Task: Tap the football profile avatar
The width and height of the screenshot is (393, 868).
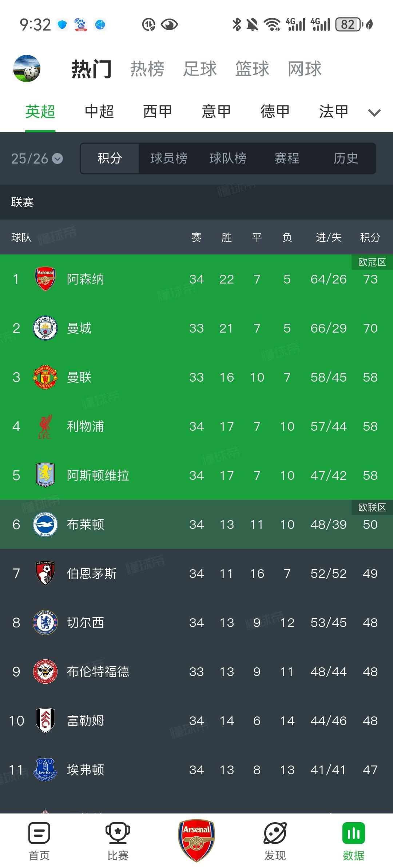Action: pos(27,68)
